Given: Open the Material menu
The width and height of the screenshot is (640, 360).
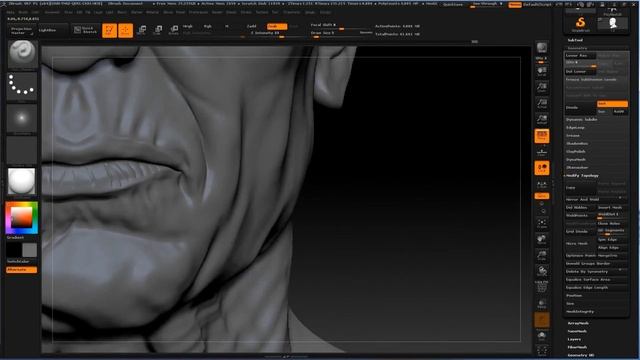Looking at the screenshot, I should (x=152, y=12).
